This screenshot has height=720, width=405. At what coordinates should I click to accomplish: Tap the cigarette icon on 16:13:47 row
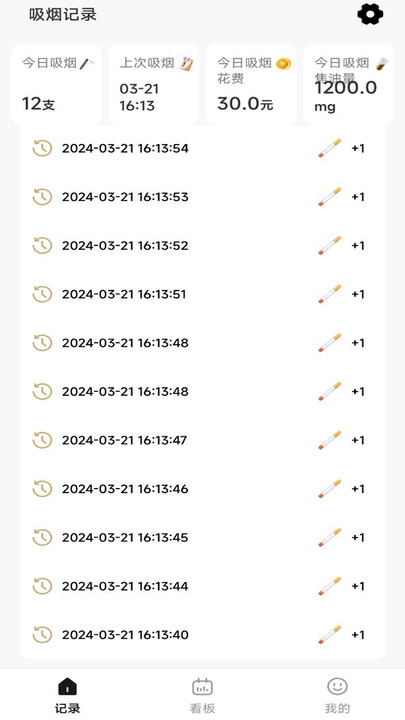330,440
